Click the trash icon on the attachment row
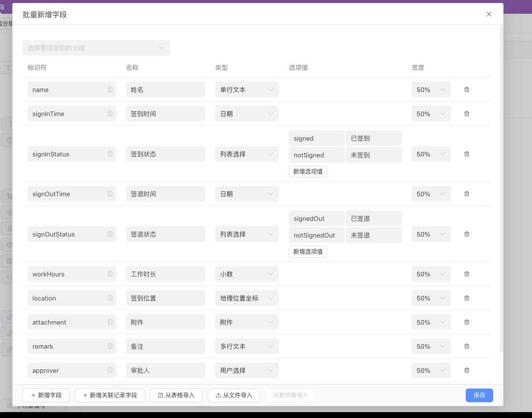Viewport: 532px width, 418px height. pyautogui.click(x=466, y=322)
